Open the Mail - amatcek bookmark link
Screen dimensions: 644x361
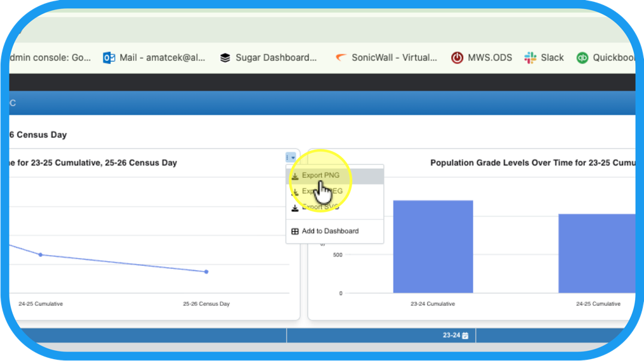162,58
